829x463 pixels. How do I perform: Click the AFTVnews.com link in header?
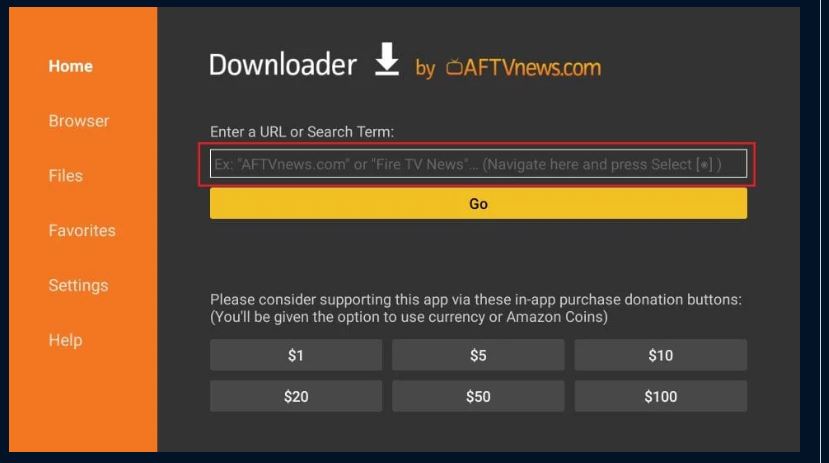click(x=523, y=67)
